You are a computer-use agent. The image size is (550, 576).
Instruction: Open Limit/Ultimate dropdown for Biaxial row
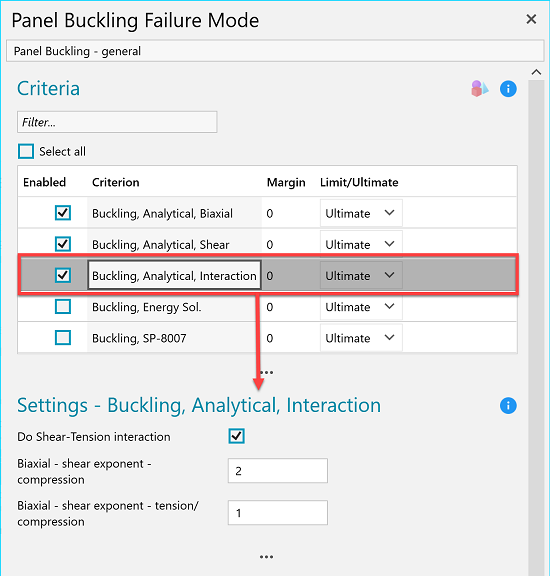point(361,213)
